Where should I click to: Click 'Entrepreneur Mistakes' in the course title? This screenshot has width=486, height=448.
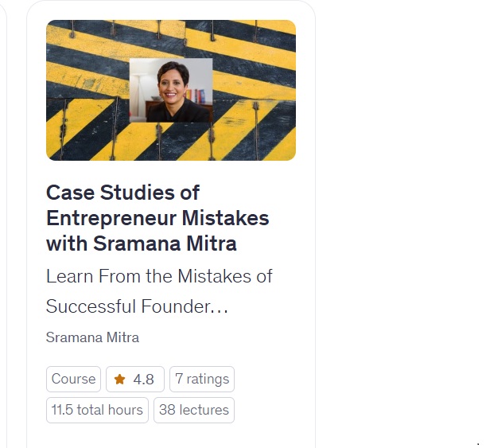(157, 218)
